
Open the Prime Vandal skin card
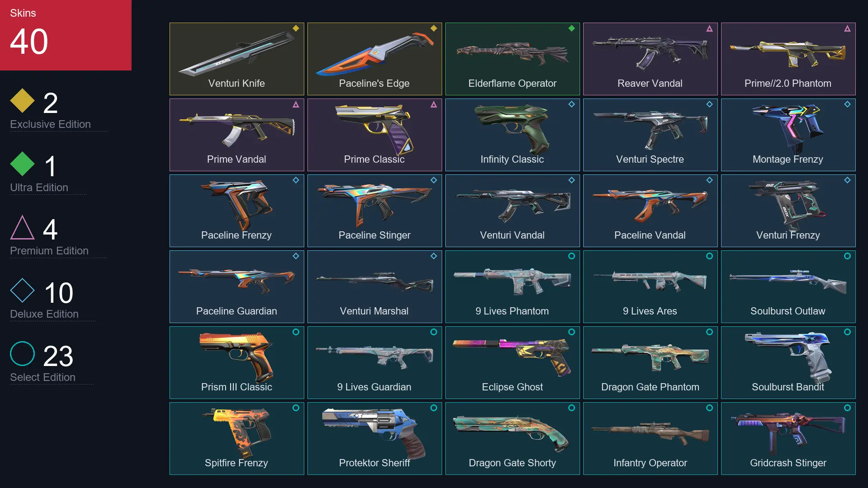tap(236, 135)
